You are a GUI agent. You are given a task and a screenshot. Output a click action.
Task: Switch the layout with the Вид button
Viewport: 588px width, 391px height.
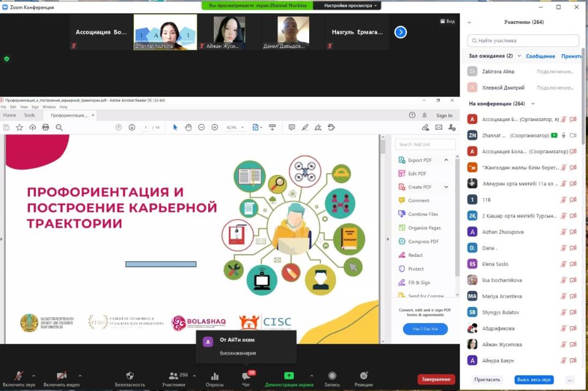click(x=447, y=21)
